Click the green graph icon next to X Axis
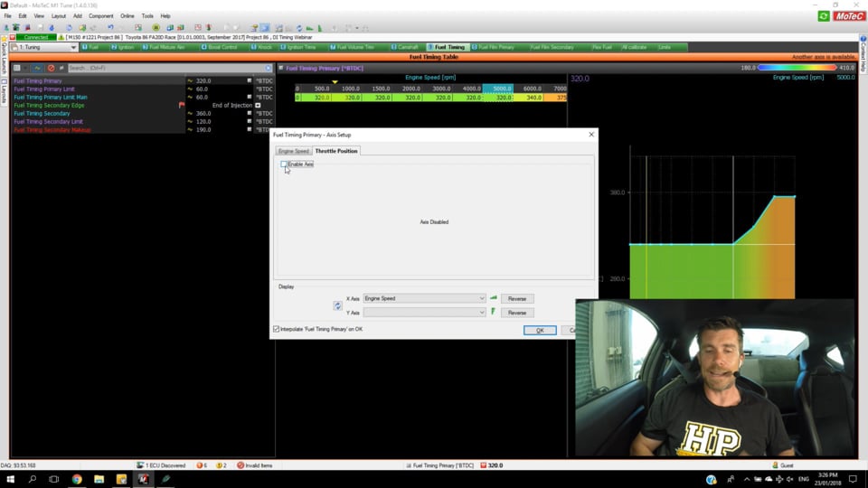 point(494,297)
